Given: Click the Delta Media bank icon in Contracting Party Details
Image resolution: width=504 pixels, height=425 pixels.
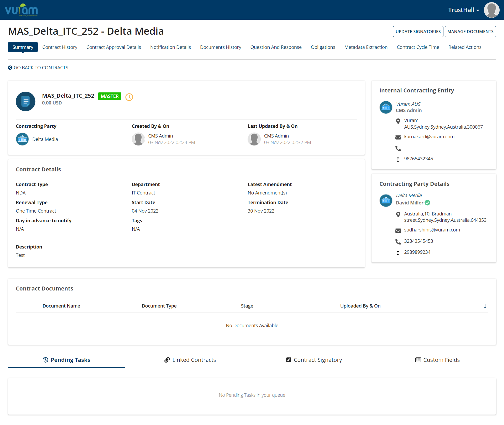Looking at the screenshot, I should tap(386, 200).
